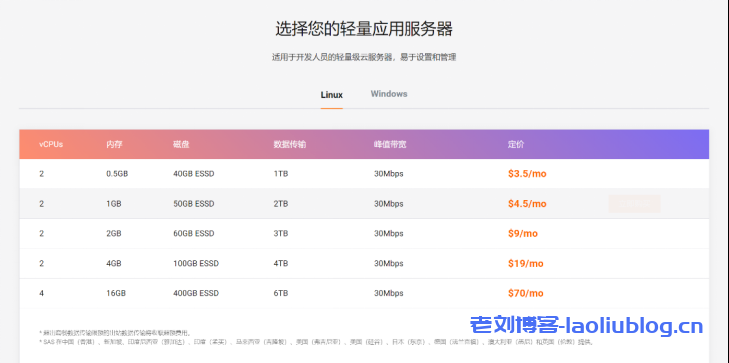The image size is (729, 363).
Task: Click the vCPUs column header
Action: pyautogui.click(x=51, y=144)
